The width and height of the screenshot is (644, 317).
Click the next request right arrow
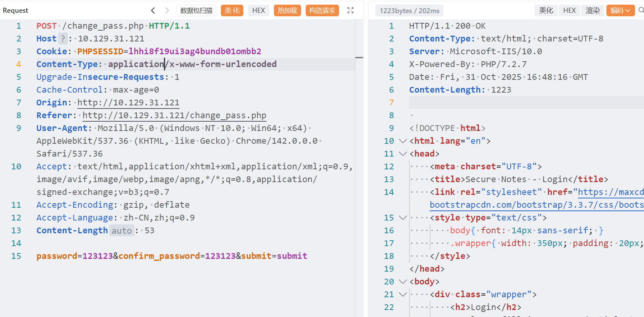point(167,10)
